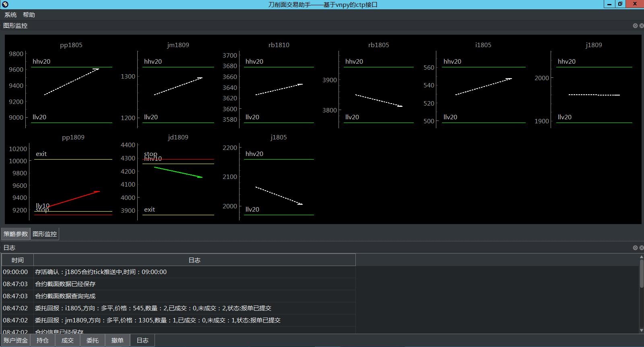Image resolution: width=644 pixels, height=347 pixels.
Task: Click the 时间 column header in the log table
Action: pos(17,260)
